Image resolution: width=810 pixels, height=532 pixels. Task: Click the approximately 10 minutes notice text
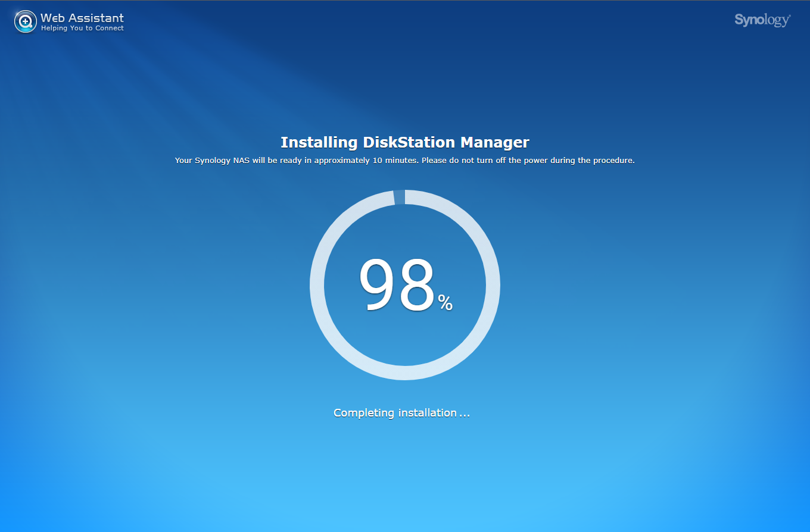click(405, 161)
